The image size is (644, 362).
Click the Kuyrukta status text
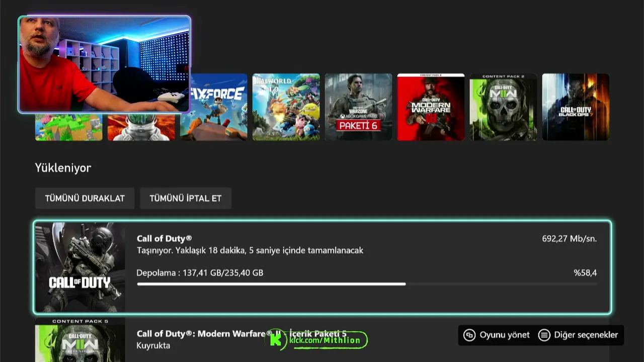(153, 346)
